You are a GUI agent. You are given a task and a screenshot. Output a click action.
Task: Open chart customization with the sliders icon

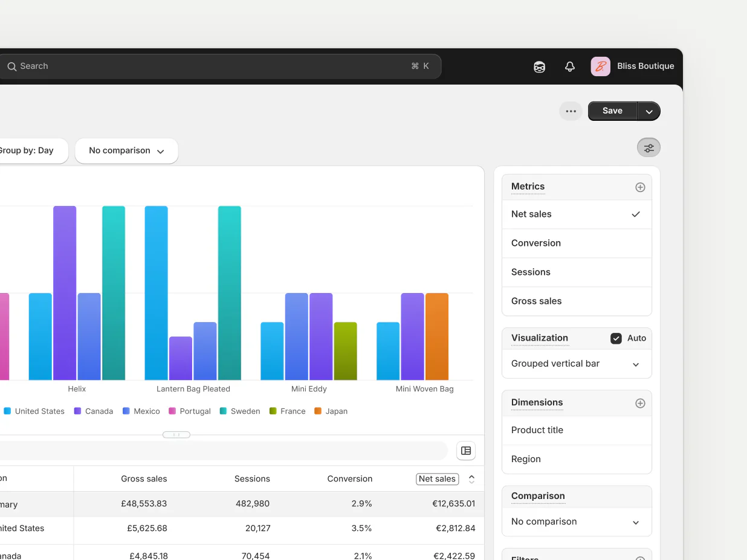[x=648, y=147]
